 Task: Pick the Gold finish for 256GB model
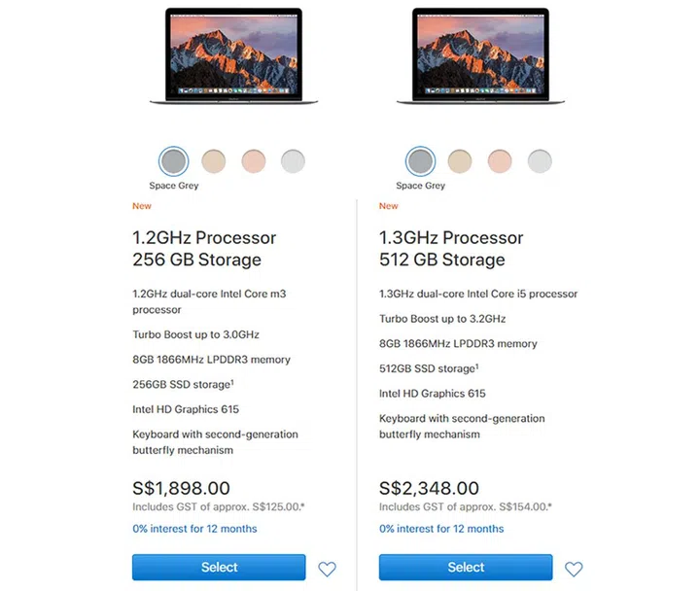point(214,160)
